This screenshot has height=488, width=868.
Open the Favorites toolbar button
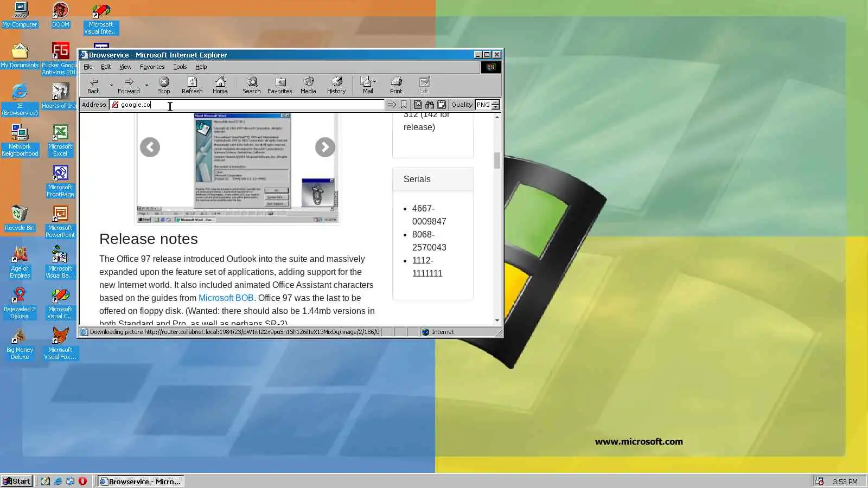(x=280, y=85)
